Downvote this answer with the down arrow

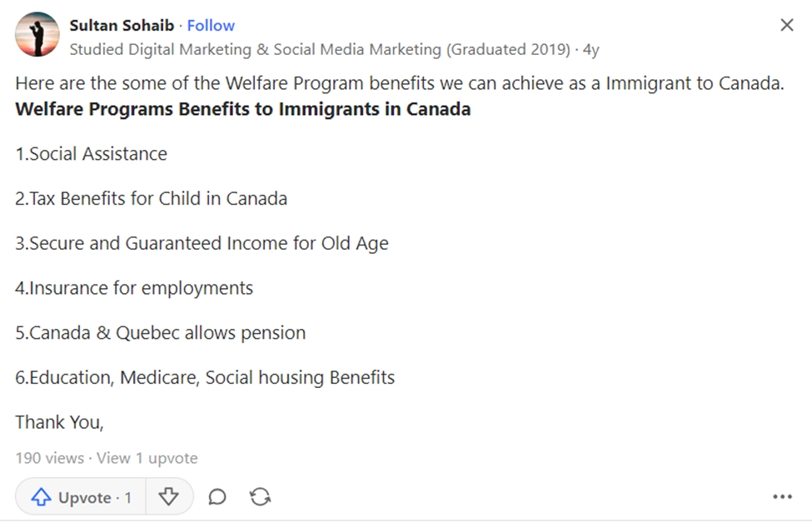point(169,497)
